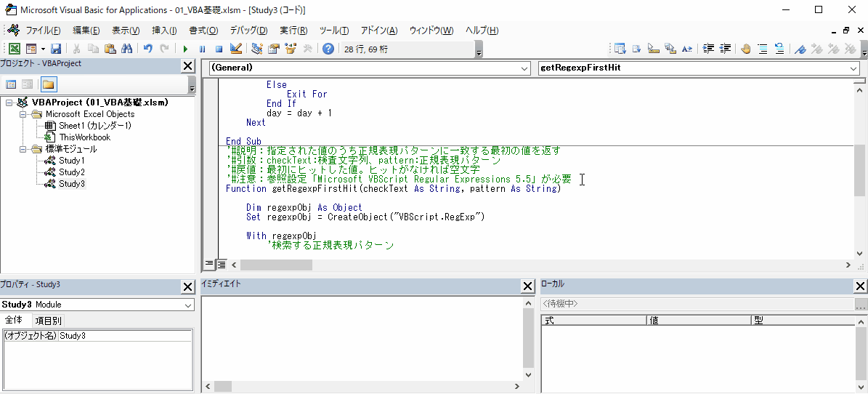The height and width of the screenshot is (394, 868).
Task: Click the Quick Info icon
Action: pos(653,49)
